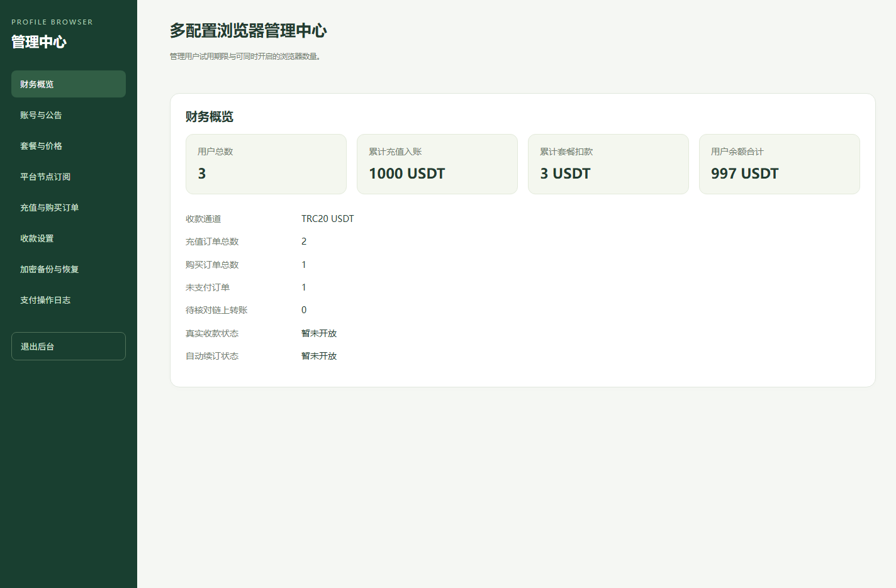Click 暂未开放 beside 真实收款状态

coord(319,333)
